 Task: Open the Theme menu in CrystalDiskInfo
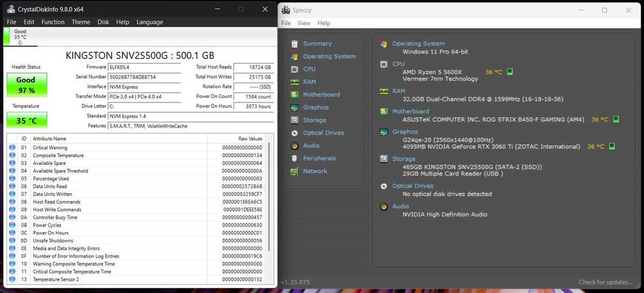pos(81,22)
